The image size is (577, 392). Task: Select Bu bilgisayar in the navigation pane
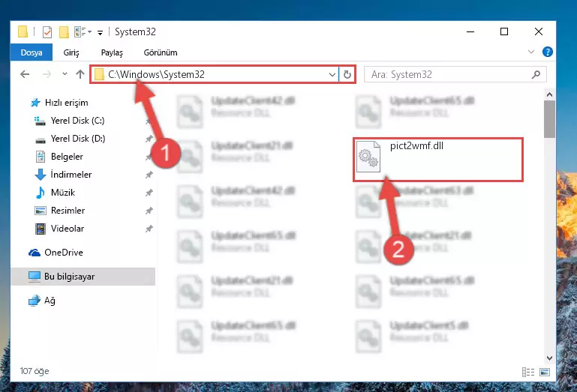pos(83,277)
